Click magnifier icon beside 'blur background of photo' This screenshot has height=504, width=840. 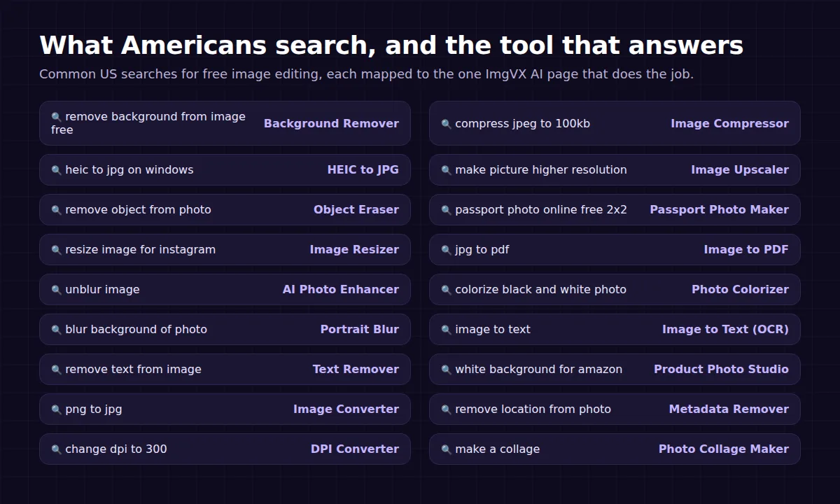pos(57,330)
